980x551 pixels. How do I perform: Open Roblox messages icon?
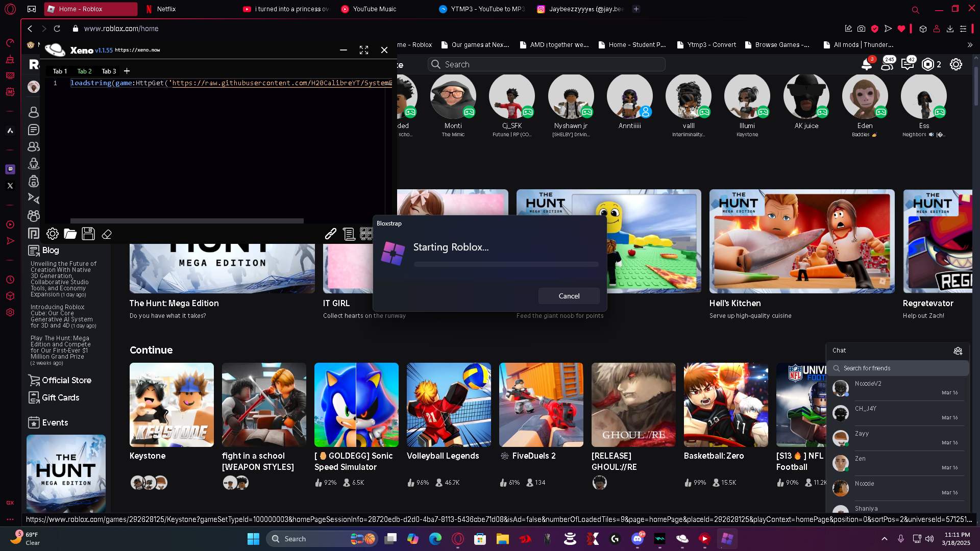click(x=908, y=64)
